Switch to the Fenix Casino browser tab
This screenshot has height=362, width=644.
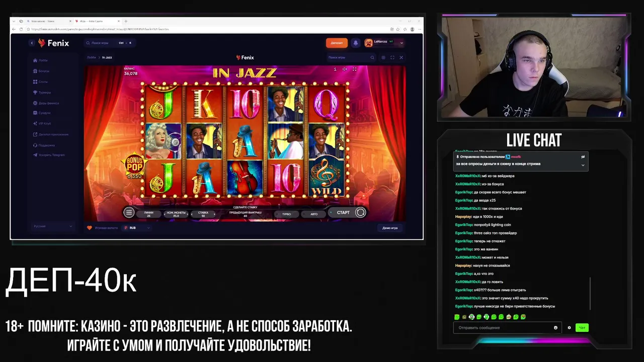[x=98, y=21]
